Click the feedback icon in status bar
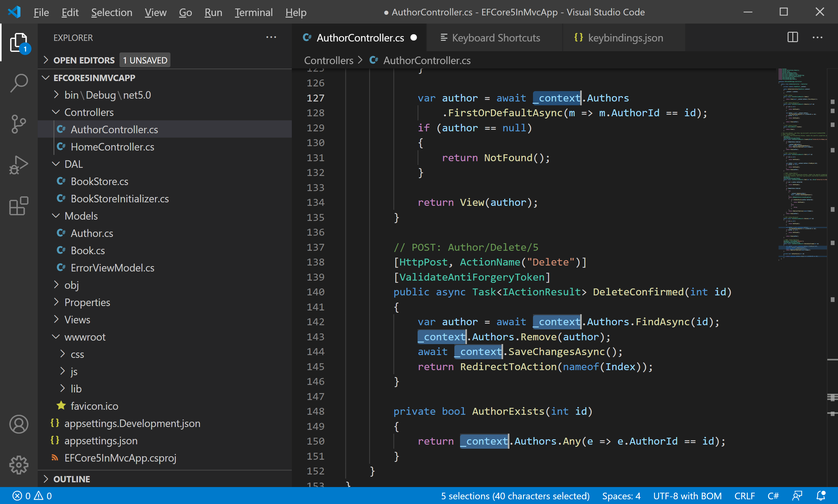Viewport: 838px width, 504px height. 797,496
